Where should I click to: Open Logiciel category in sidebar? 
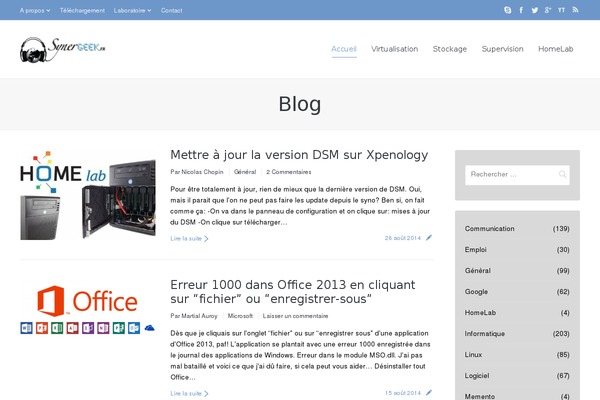tap(477, 376)
